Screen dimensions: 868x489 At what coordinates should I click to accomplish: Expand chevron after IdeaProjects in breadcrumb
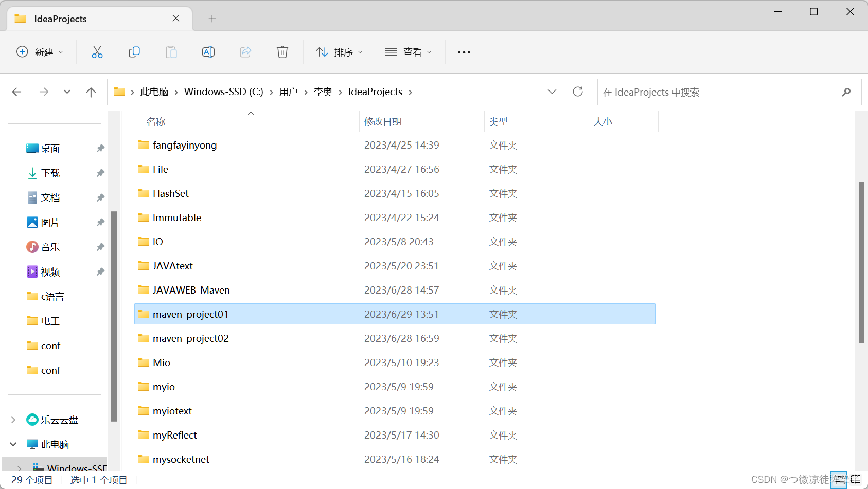[x=410, y=93]
